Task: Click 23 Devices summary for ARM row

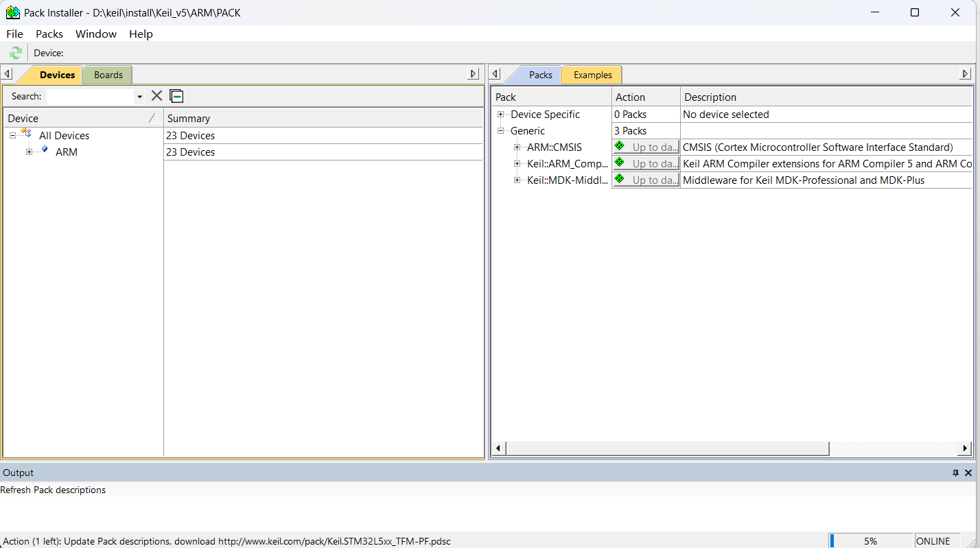Action: (190, 152)
